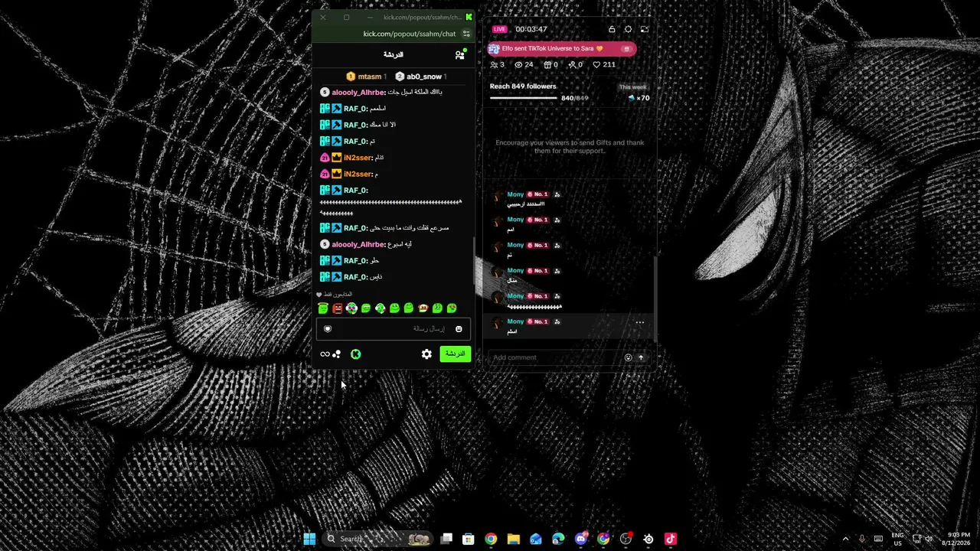Click the green Kick coin icon

coord(355,354)
